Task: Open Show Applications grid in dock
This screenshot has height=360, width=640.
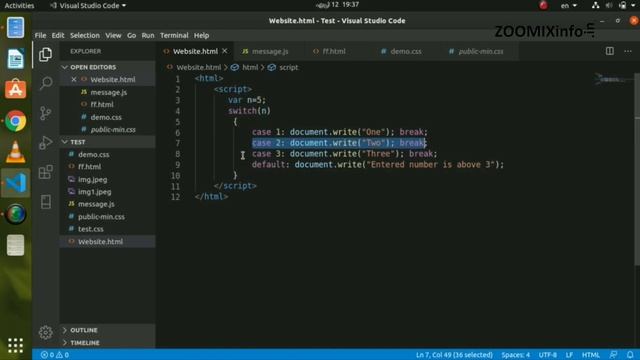Action: 16,345
